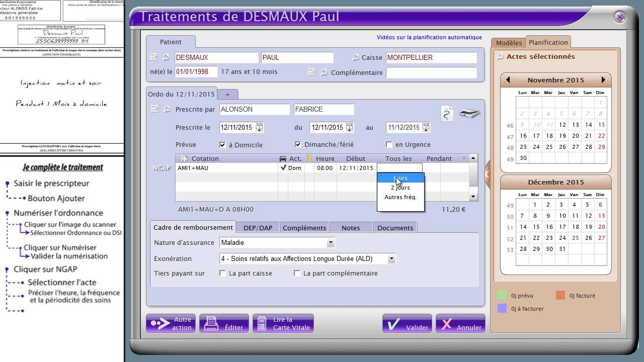Search prescriber with the magnifier beside Prescrite par
The image size is (644, 362).
click(167, 109)
